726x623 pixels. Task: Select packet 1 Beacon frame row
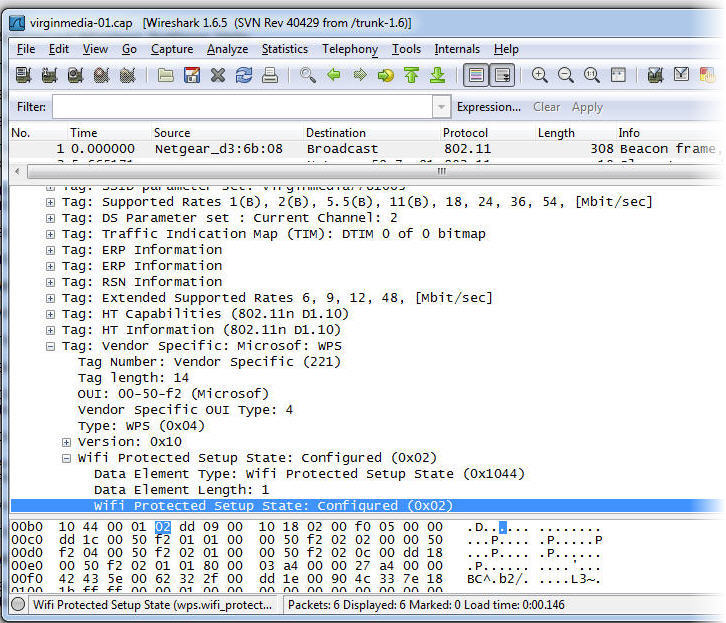click(x=366, y=149)
